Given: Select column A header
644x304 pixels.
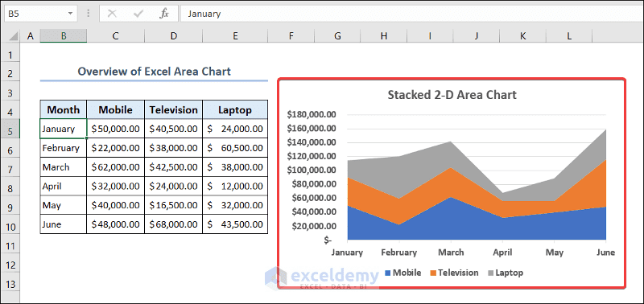Looking at the screenshot, I should pyautogui.click(x=30, y=36).
